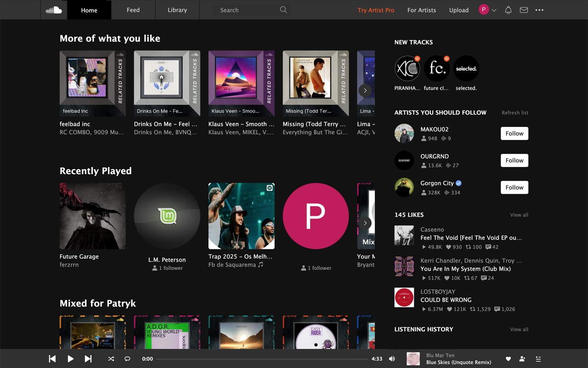Open the For Artists menu item
Image resolution: width=588 pixels, height=368 pixels.
(x=422, y=10)
